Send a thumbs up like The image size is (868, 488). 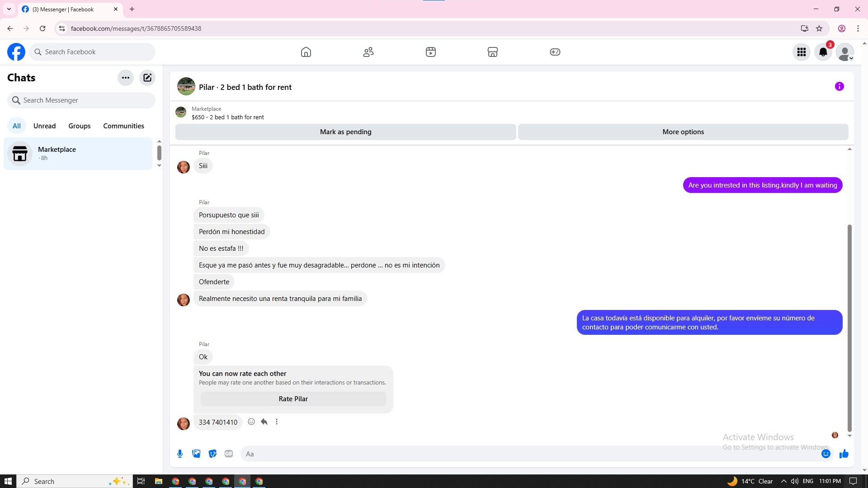(844, 454)
